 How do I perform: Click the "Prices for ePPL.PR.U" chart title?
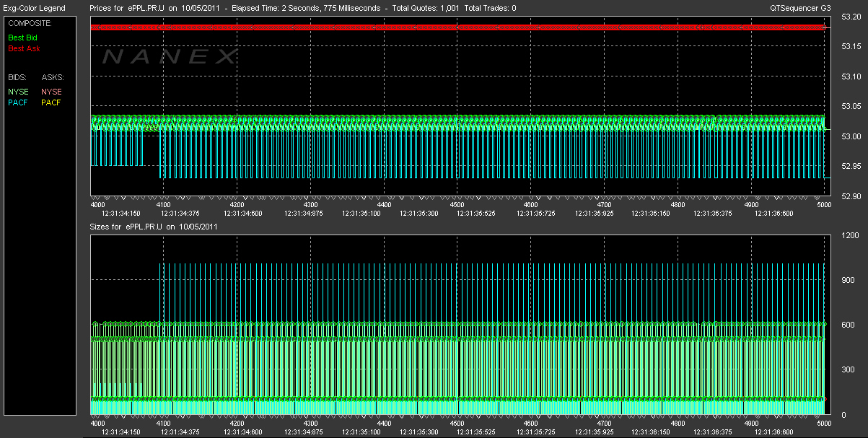(x=128, y=9)
